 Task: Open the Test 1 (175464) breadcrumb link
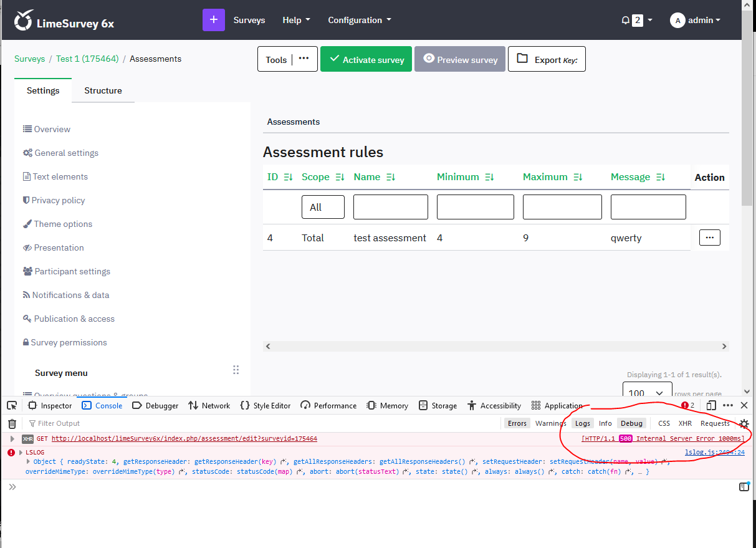point(87,59)
